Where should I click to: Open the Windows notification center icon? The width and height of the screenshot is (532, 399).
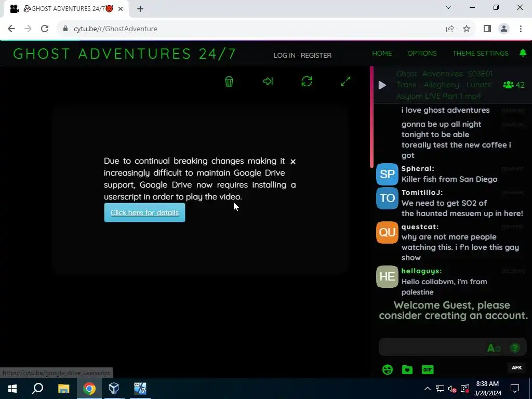click(x=515, y=389)
